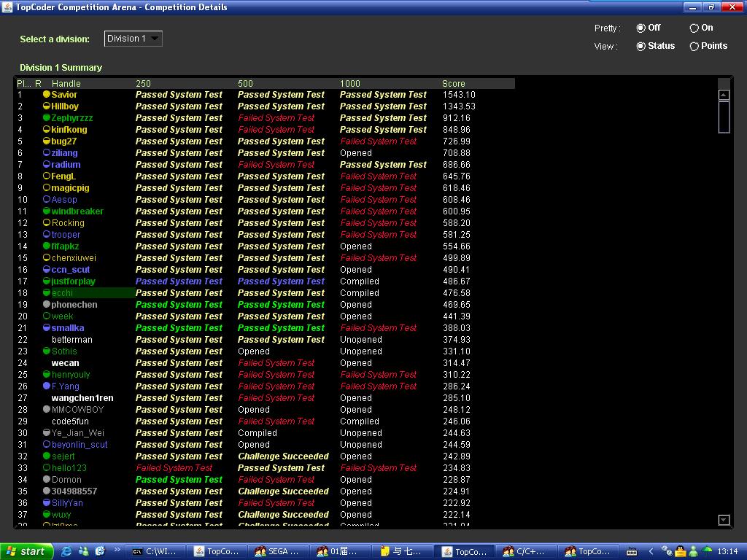The width and height of the screenshot is (747, 560).
Task: Click the Java icon in the title bar
Action: (7, 7)
